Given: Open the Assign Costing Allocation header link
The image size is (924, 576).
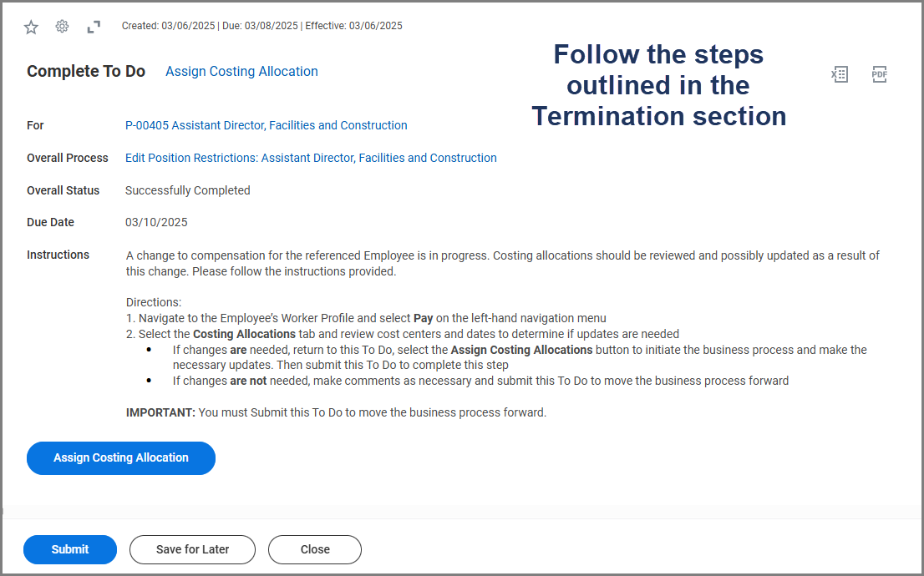Looking at the screenshot, I should 241,72.
